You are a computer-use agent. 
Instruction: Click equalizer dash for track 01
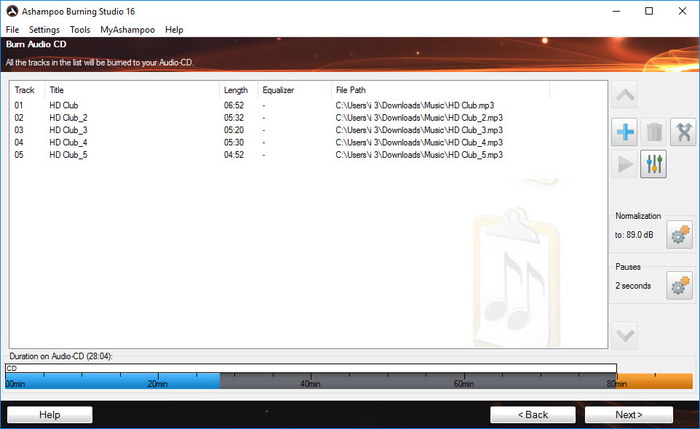coord(264,105)
